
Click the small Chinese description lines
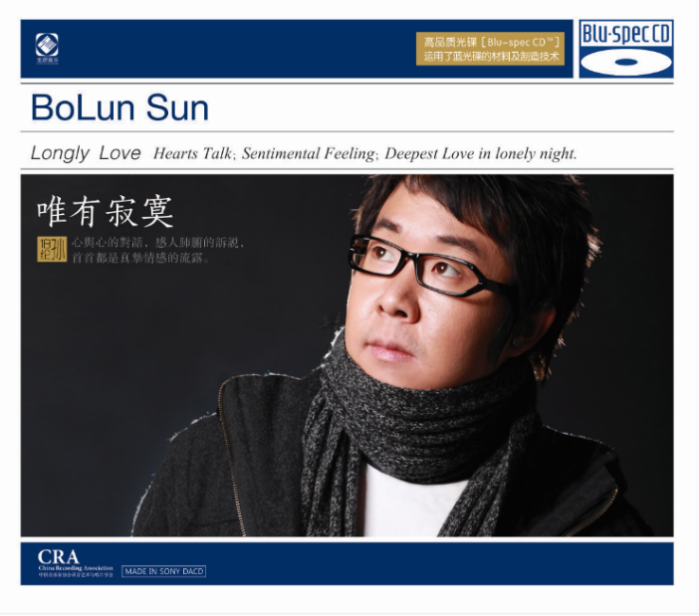click(x=158, y=250)
